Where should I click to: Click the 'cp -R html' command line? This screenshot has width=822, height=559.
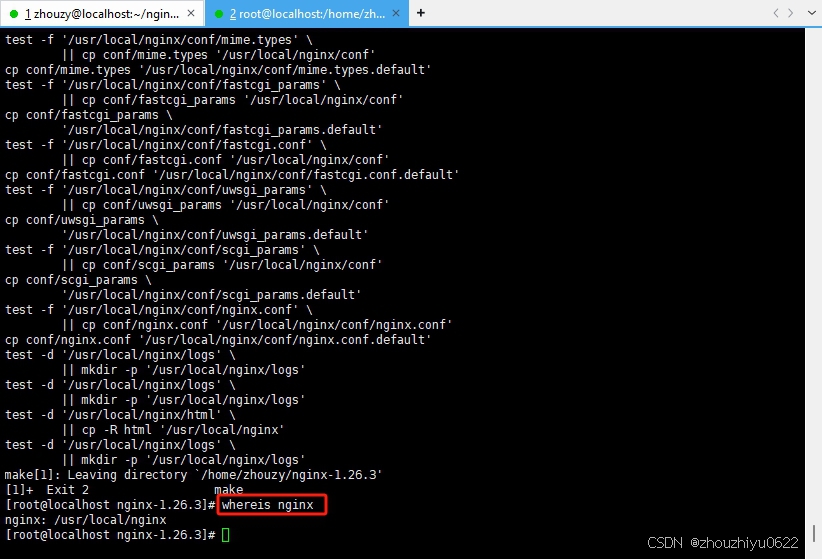click(173, 430)
